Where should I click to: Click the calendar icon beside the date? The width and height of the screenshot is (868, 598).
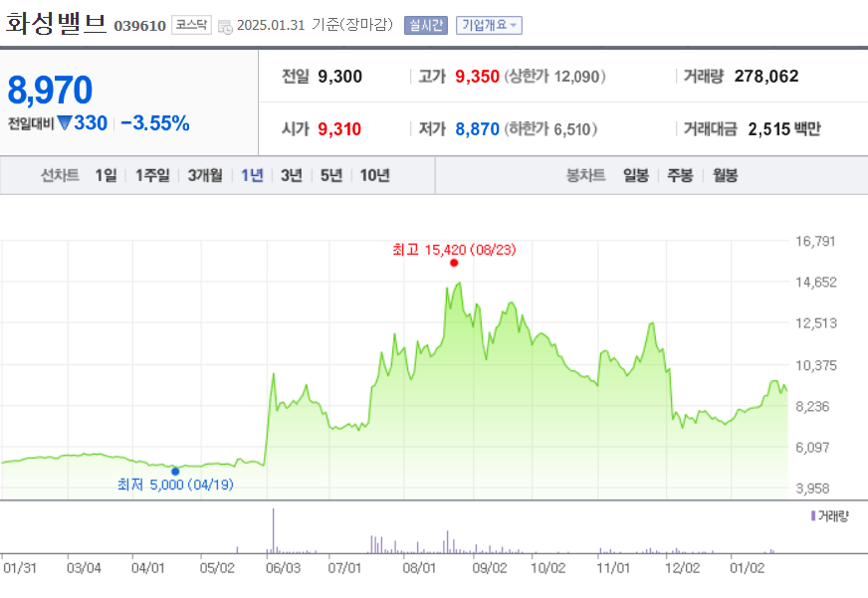(x=225, y=26)
